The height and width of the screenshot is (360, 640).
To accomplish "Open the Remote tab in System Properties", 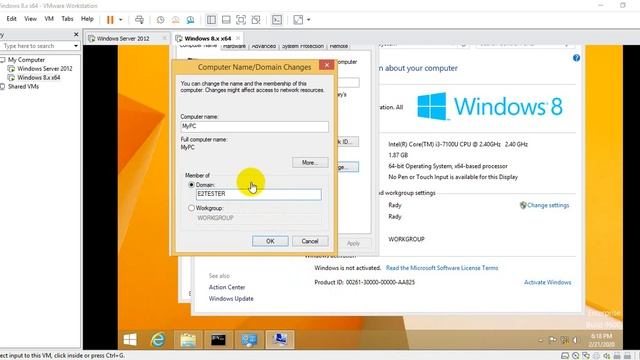I will [x=339, y=47].
